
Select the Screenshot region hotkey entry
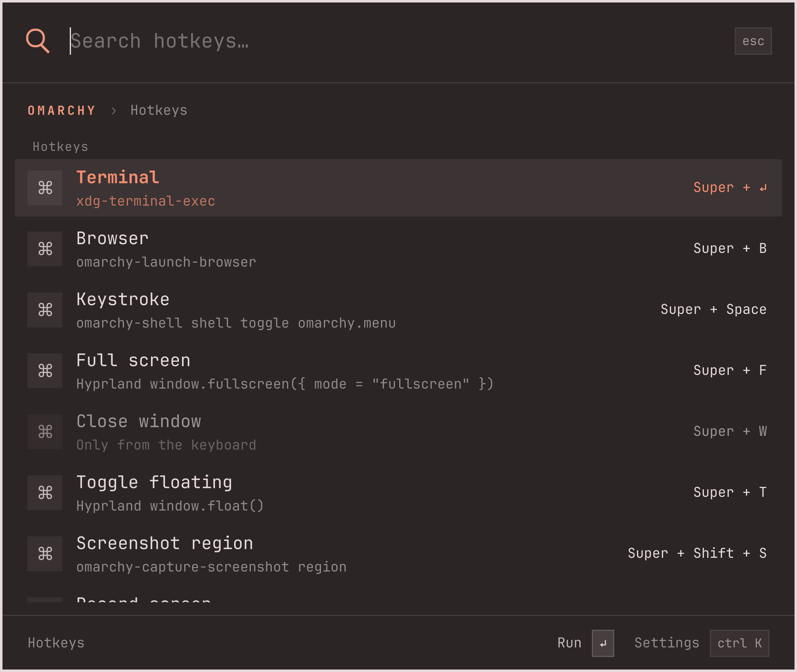[398, 553]
